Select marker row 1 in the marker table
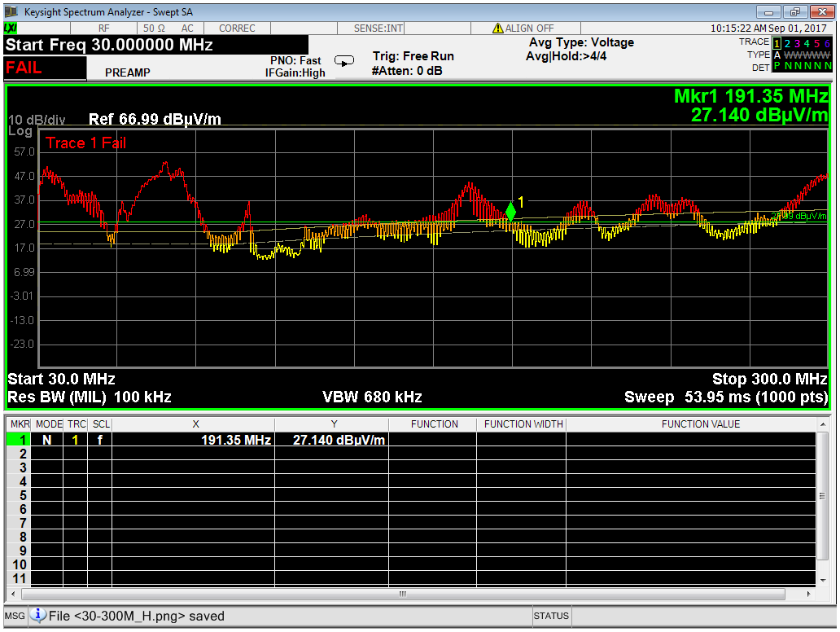Screen dimensions: 840x632 [x=20, y=440]
